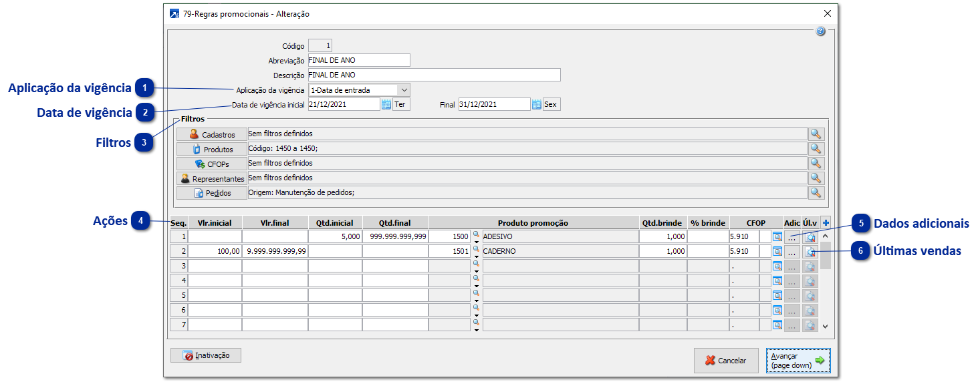
Task: Open the Pedidos filter button
Action: [x=211, y=193]
